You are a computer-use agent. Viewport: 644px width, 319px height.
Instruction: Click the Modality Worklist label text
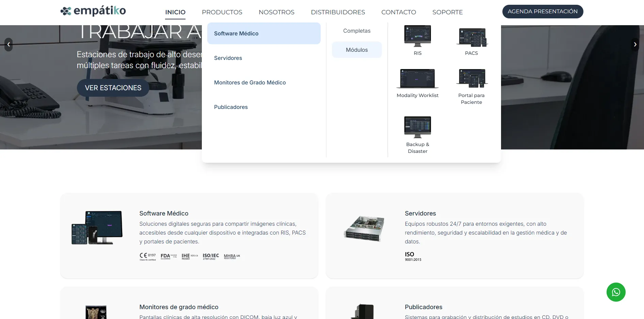tap(417, 95)
